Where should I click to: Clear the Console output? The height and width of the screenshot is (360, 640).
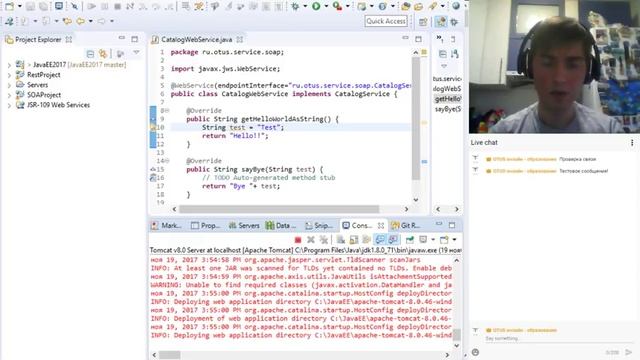[340, 240]
